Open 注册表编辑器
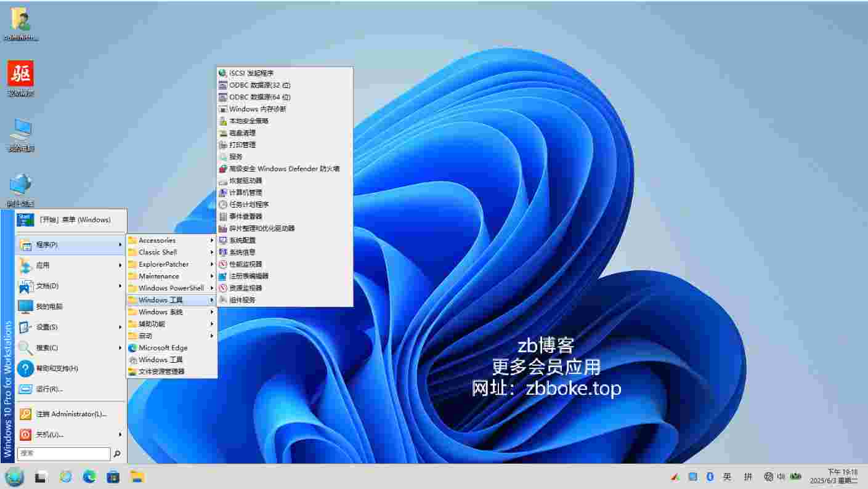Image resolution: width=868 pixels, height=489 pixels. pos(285,276)
